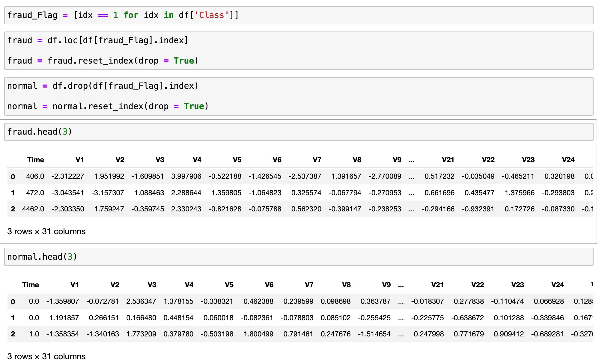Image resolution: width=602 pixels, height=364 pixels.
Task: Click the 2.536347 value in normal table
Action: [x=141, y=301]
